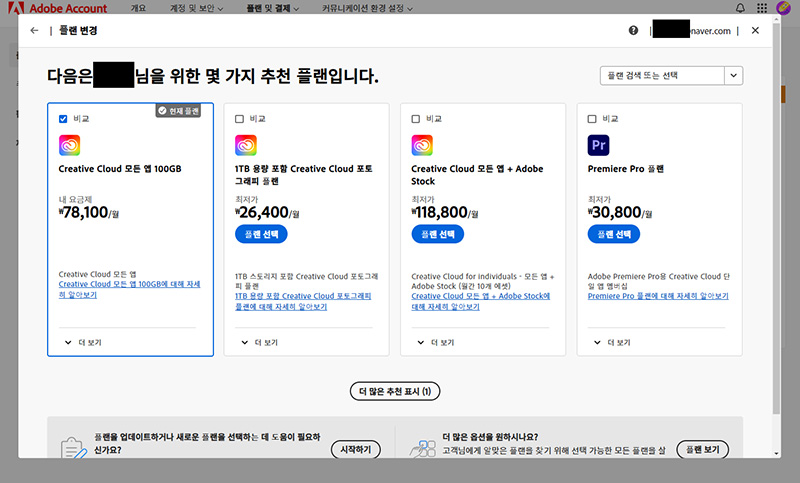Open the notifications bell icon
The image size is (800, 483).
tap(740, 8)
